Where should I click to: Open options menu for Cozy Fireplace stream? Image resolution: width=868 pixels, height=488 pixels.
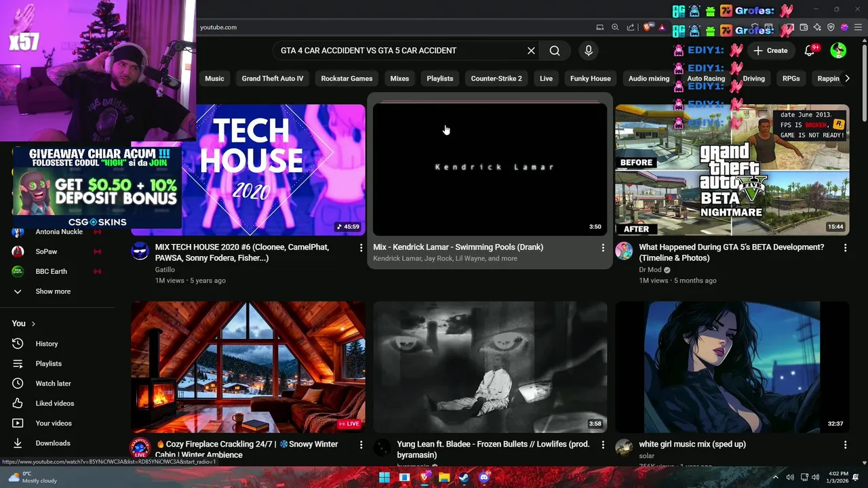tap(361, 445)
